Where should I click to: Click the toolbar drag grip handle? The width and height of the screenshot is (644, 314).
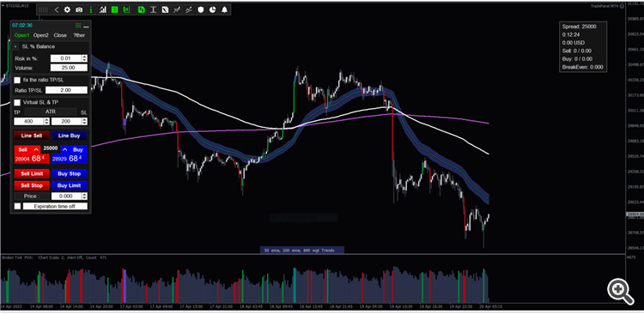point(43,9)
